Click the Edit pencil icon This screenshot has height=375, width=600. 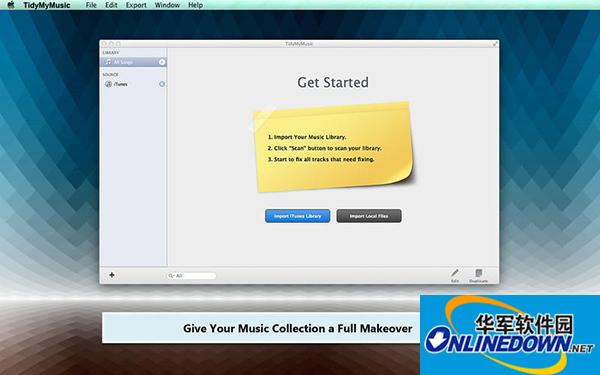click(455, 273)
